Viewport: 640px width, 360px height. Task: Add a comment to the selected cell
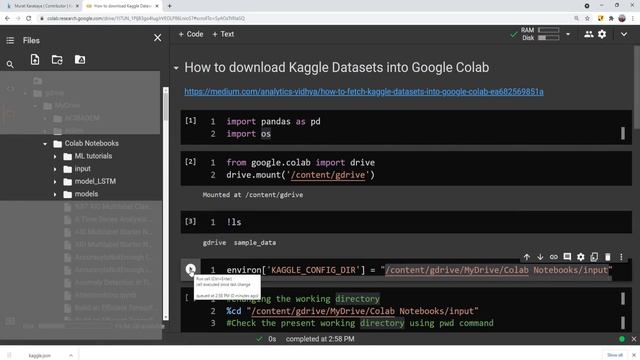pyautogui.click(x=567, y=257)
